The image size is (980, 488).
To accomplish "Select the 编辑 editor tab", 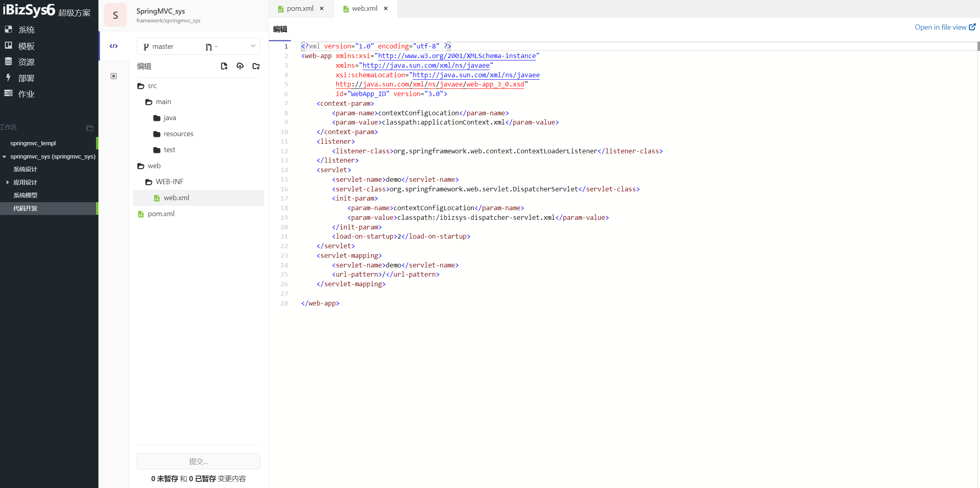I will [280, 29].
